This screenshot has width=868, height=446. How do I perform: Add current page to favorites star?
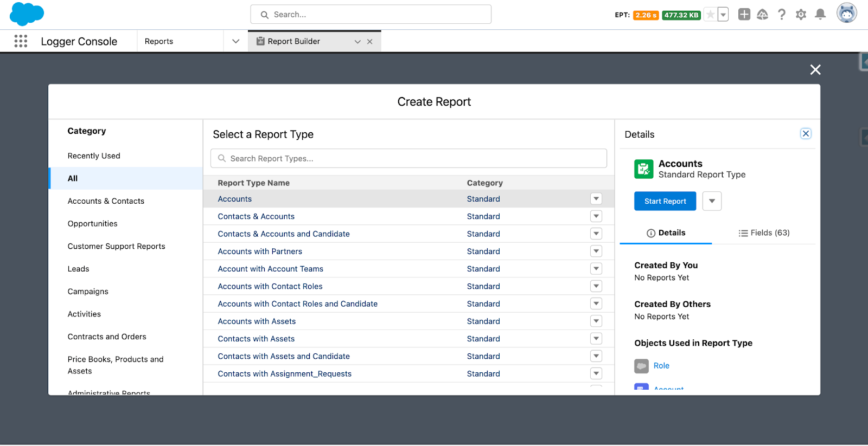pyautogui.click(x=710, y=15)
